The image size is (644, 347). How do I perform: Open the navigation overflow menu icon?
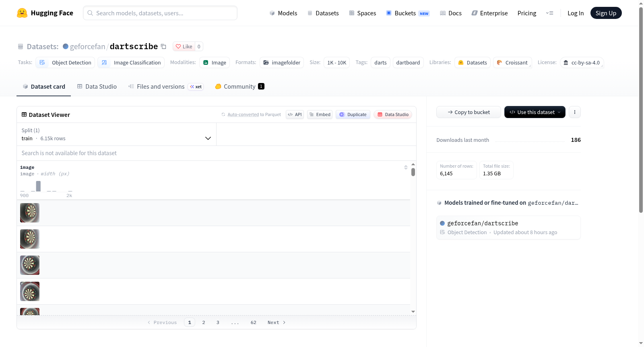pos(549,13)
